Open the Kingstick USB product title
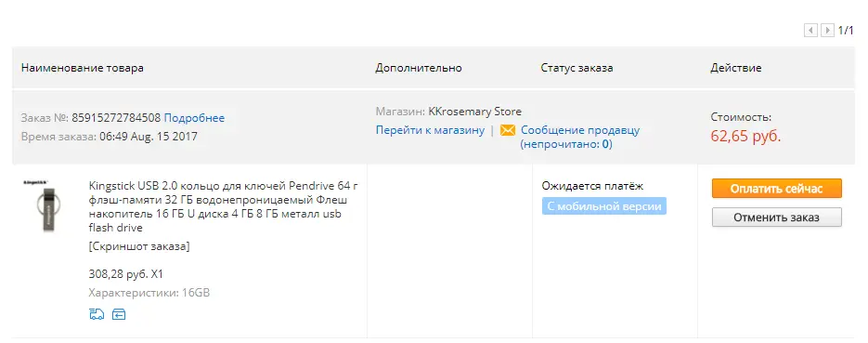Image resolution: width=868 pixels, height=343 pixels. click(x=223, y=206)
